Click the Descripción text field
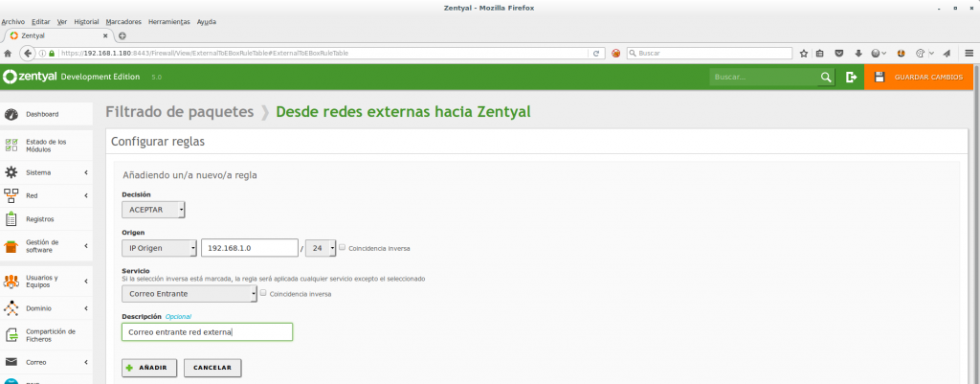 pyautogui.click(x=207, y=332)
